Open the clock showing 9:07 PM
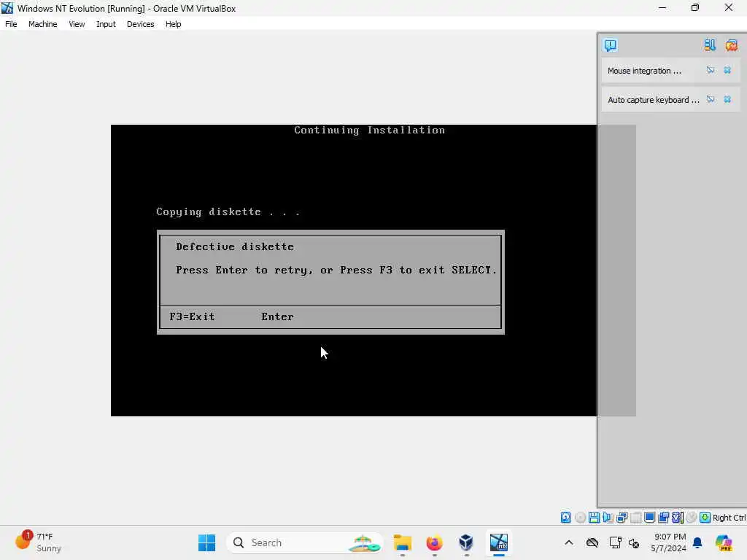Viewport: 747px width, 560px height. (x=669, y=542)
